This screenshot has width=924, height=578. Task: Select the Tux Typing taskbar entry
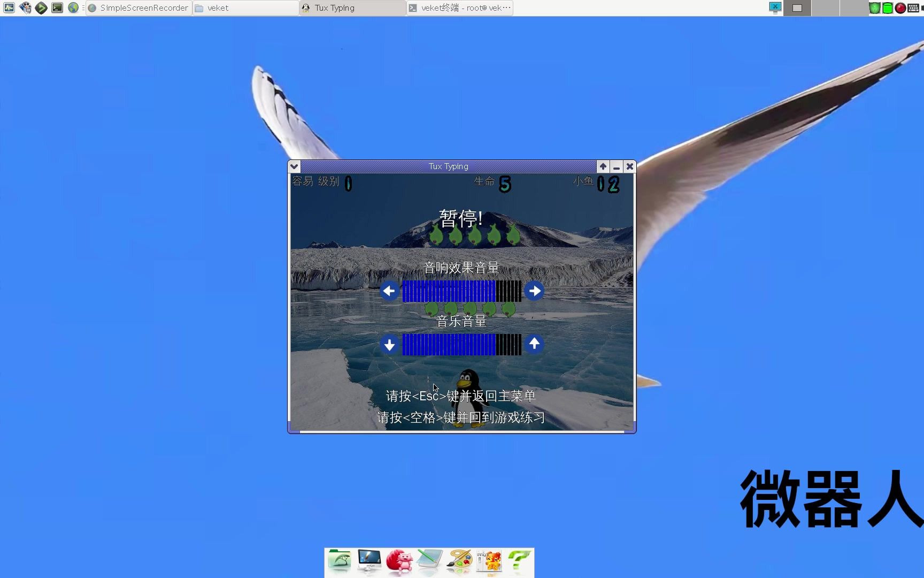352,8
